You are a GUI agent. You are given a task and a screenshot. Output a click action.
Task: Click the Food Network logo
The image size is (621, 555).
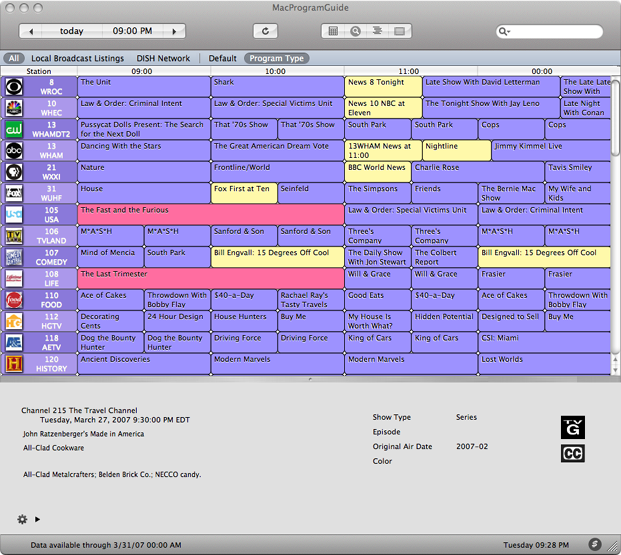(14, 300)
